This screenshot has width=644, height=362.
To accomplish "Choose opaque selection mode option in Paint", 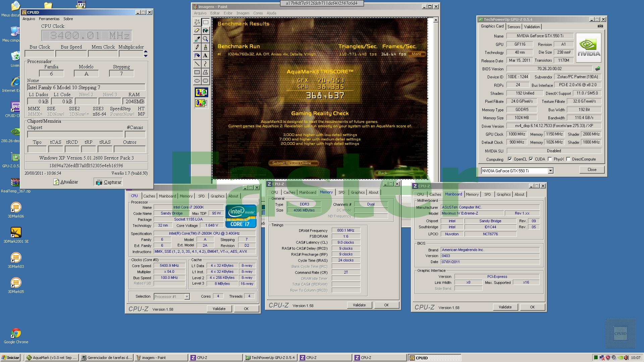I will pos(201,92).
